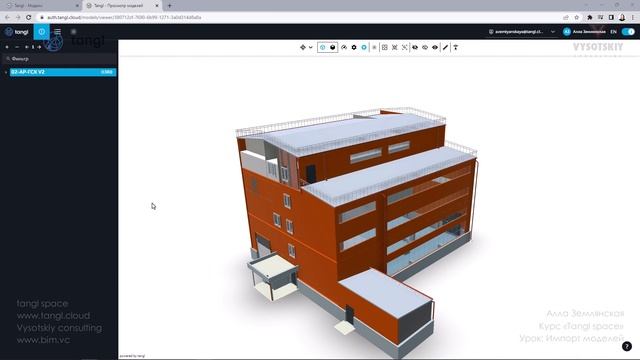This screenshot has height=360, width=640.
Task: Click the browser share page icon
Action: [566, 18]
